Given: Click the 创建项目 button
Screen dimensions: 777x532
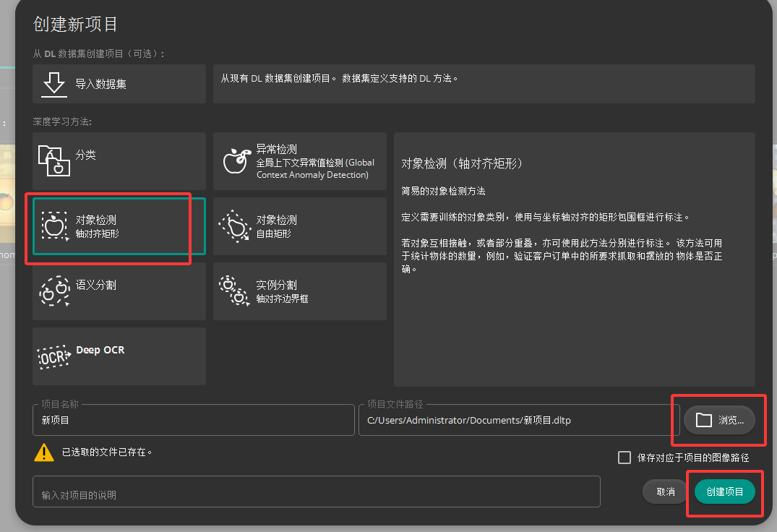Looking at the screenshot, I should pos(724,492).
